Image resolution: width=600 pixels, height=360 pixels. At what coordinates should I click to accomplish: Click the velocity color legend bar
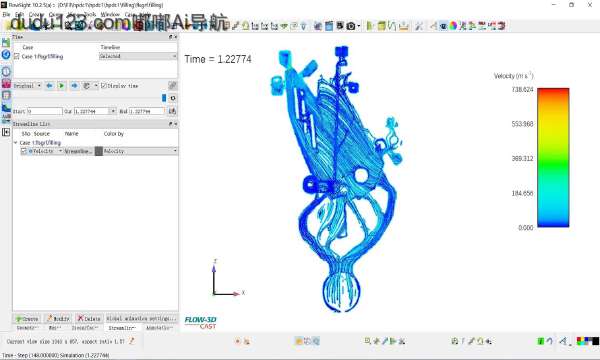pyautogui.click(x=553, y=158)
